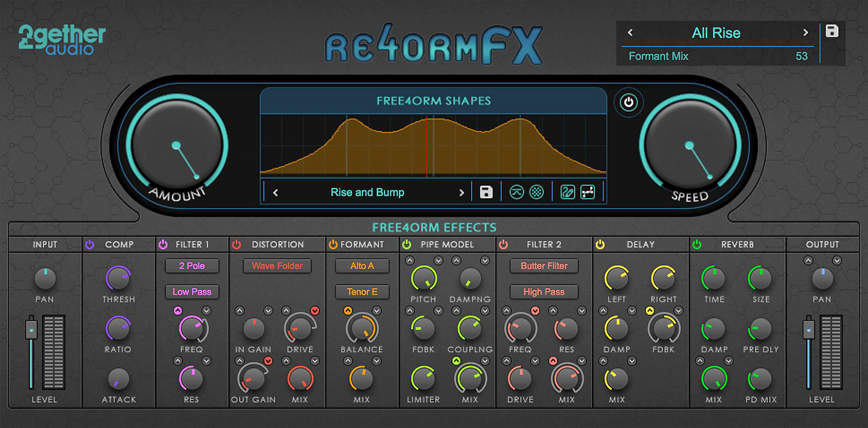Go to previous shape before Rise and Bump
This screenshot has width=868, height=428.
point(276,193)
